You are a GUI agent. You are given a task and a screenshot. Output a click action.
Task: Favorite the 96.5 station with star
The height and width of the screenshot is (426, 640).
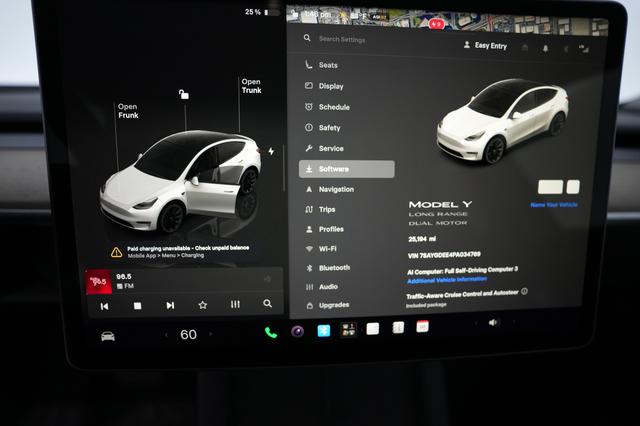[x=202, y=305]
